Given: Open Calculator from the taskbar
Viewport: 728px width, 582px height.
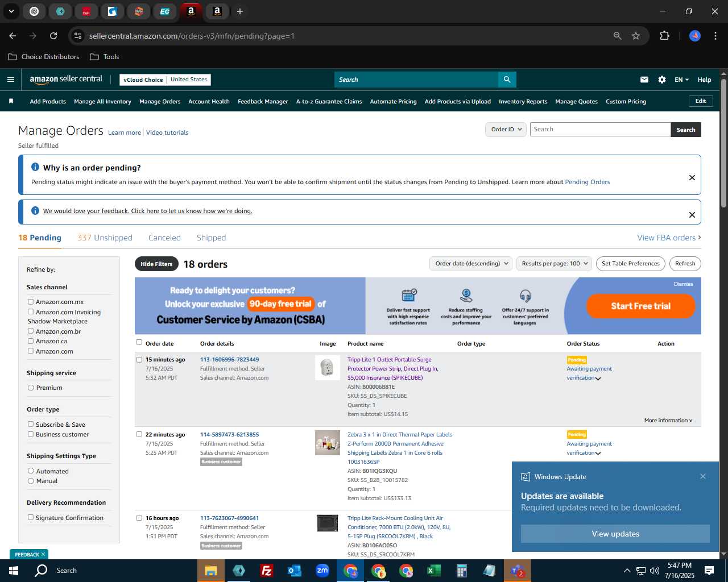Looking at the screenshot, I should coord(461,571).
